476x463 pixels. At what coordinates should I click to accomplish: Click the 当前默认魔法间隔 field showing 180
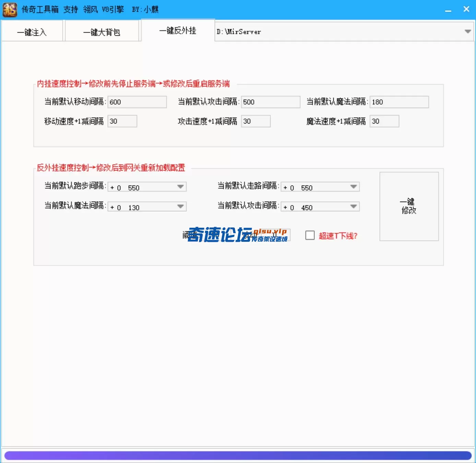pyautogui.click(x=399, y=102)
